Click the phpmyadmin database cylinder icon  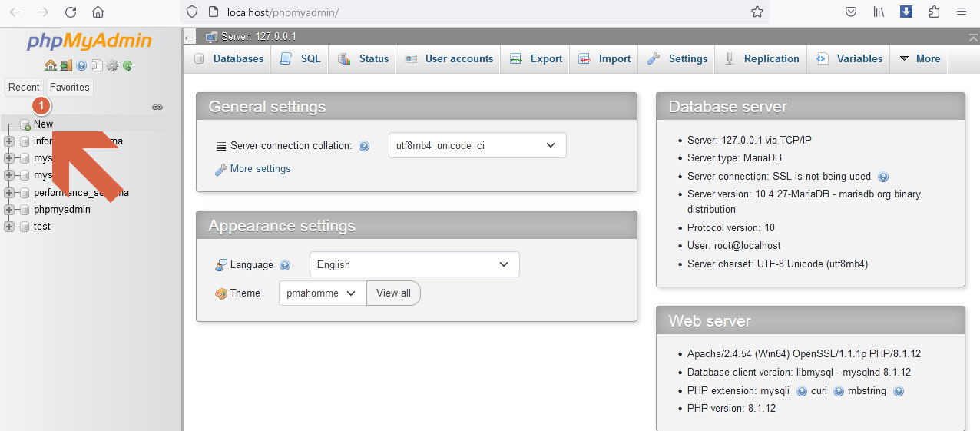click(25, 210)
